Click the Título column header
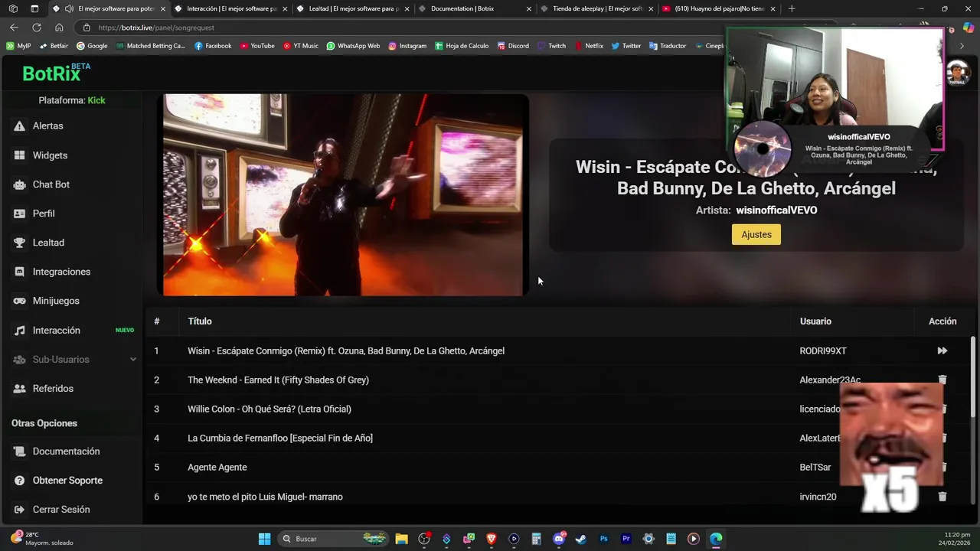Image resolution: width=980 pixels, height=551 pixels. point(200,321)
